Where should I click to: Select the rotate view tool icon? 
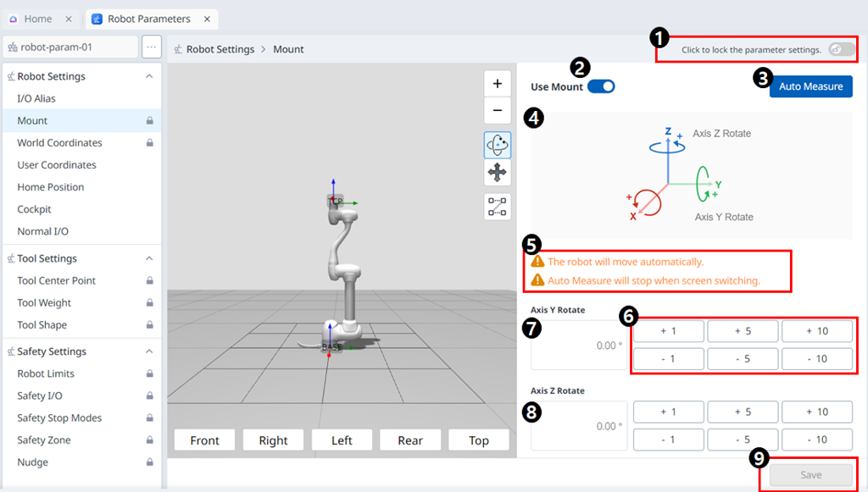[x=498, y=146]
